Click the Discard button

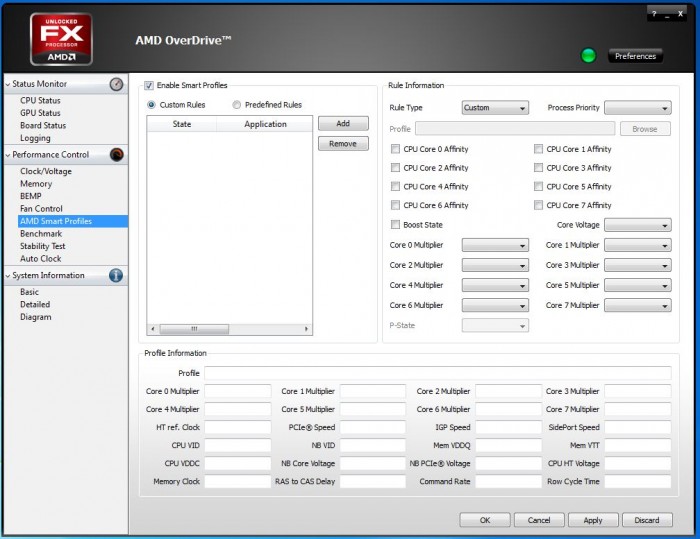pos(647,520)
